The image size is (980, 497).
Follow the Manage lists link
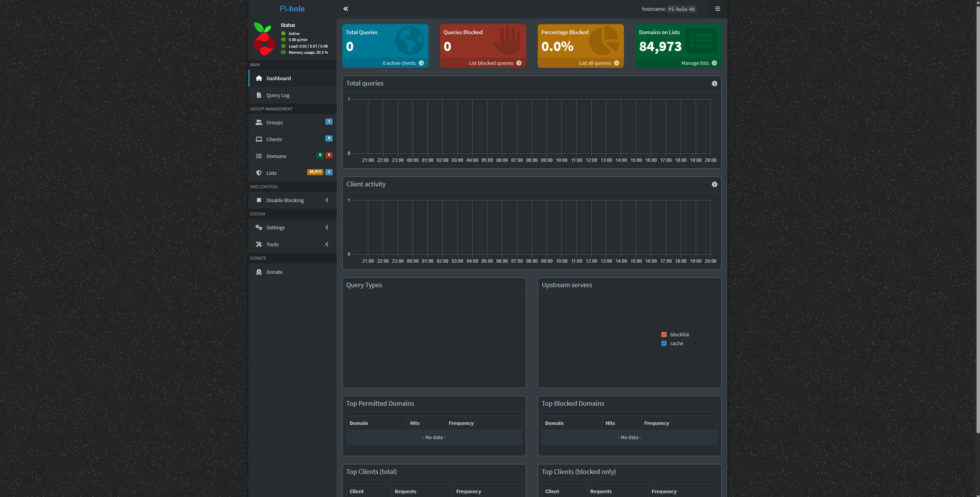click(678, 63)
